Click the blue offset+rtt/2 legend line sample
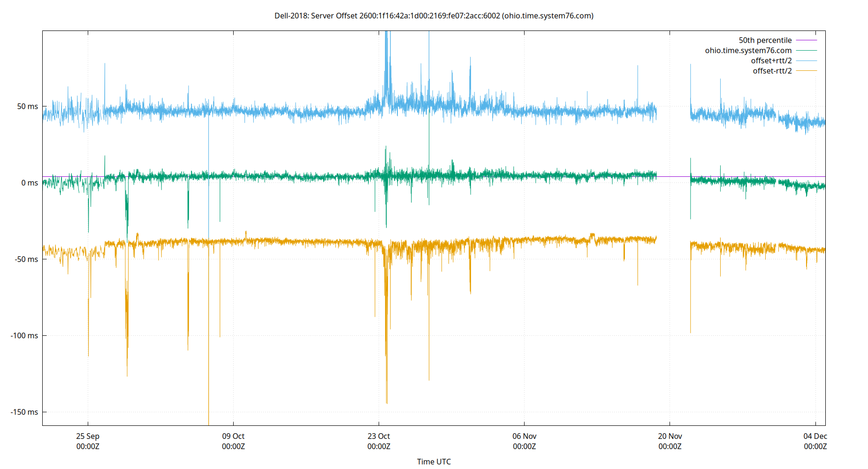The width and height of the screenshot is (868, 469). point(807,60)
